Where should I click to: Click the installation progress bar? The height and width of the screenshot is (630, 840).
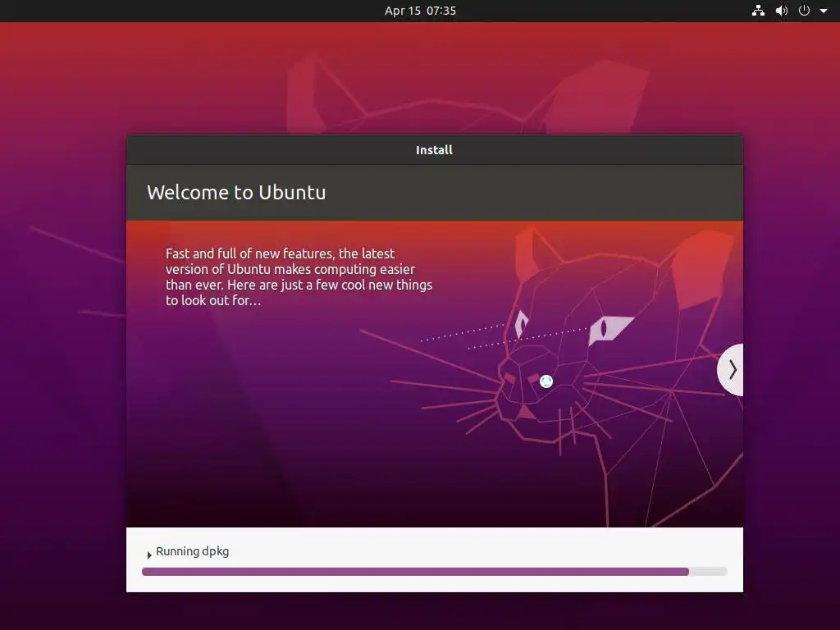click(x=434, y=572)
